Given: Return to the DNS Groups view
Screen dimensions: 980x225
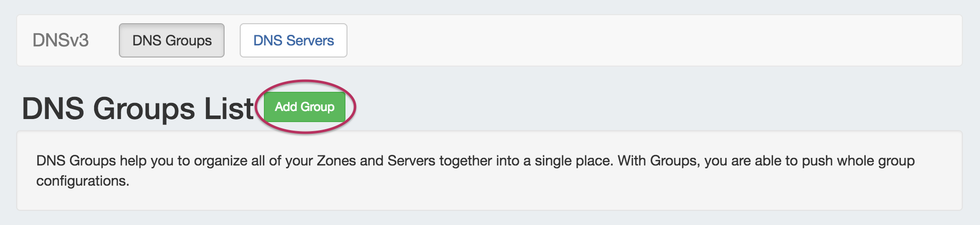Looking at the screenshot, I should 172,40.
